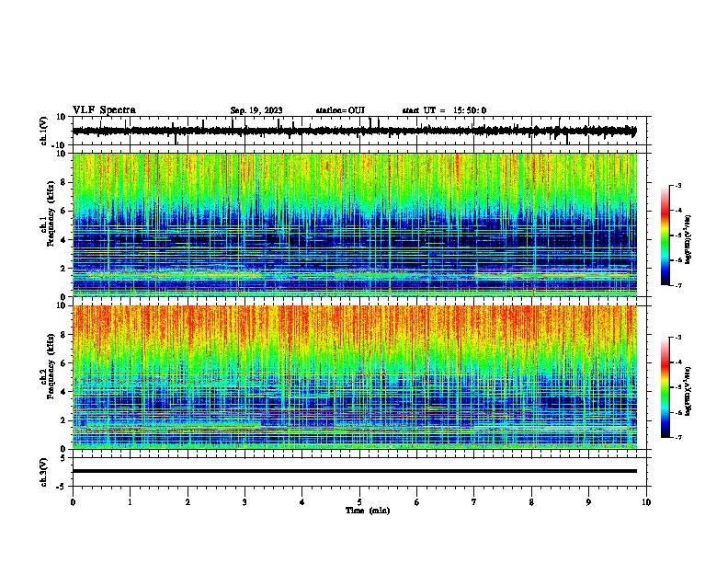Click the time axis end label "10"
728x563 pixels.
tap(646, 502)
